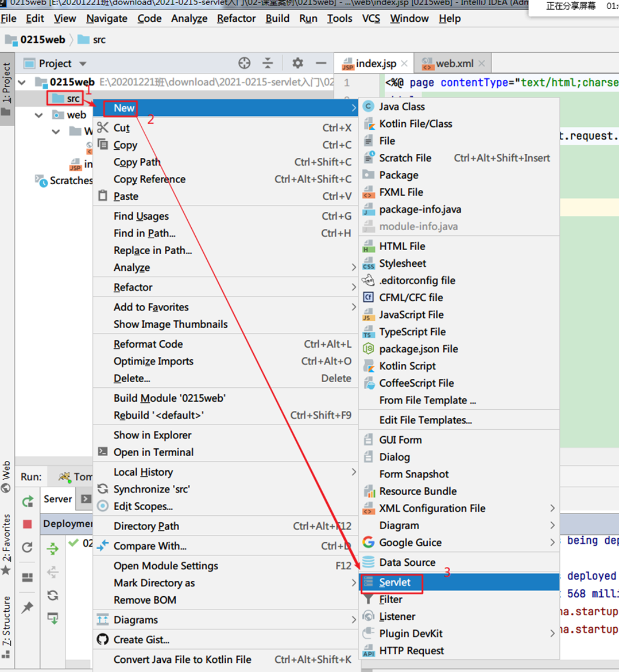
Task: Choose Java Class from New submenu
Action: tap(459, 107)
